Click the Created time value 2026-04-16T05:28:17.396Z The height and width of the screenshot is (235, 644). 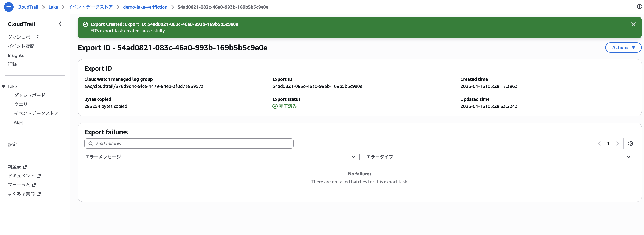489,86
